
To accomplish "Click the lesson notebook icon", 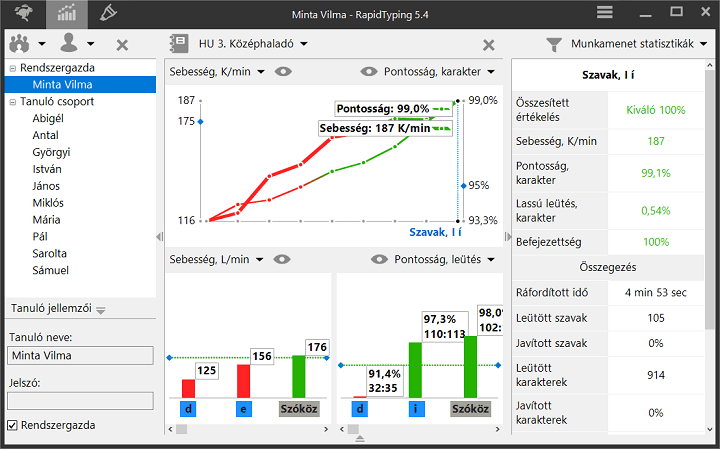I will [179, 44].
